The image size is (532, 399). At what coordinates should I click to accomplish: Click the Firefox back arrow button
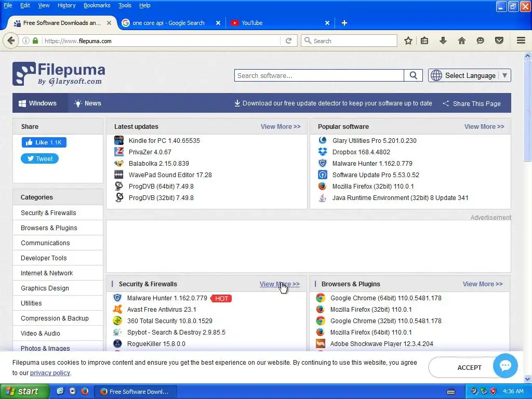[x=11, y=41]
